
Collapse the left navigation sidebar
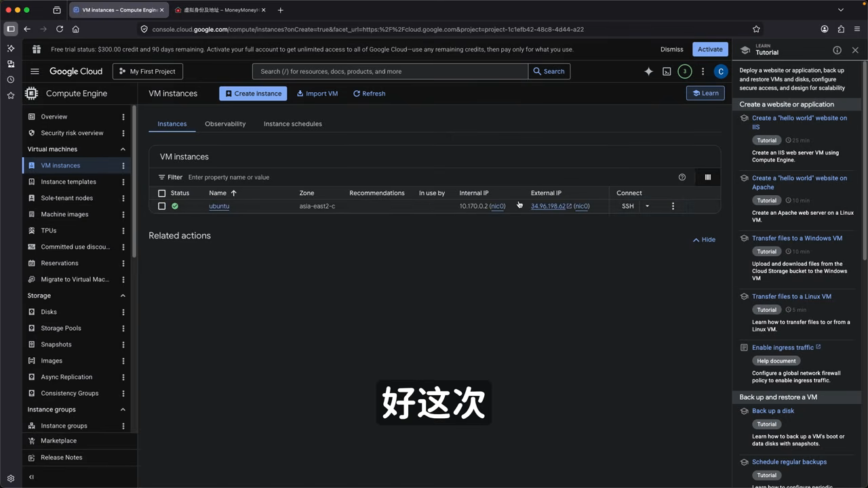[31, 477]
